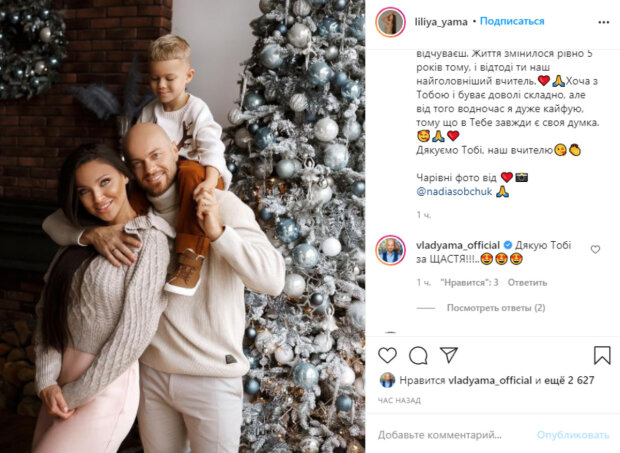Click the family photo by the Christmas tree

(x=183, y=226)
